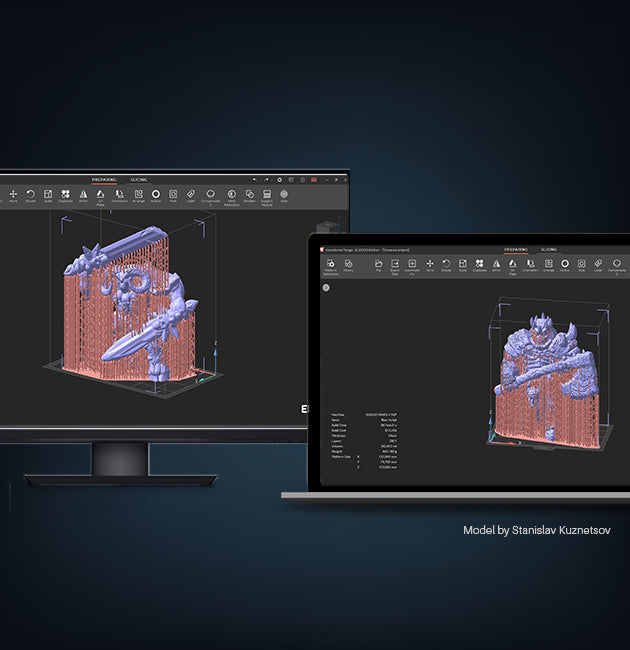Image resolution: width=630 pixels, height=650 pixels.
Task: Select Mesh Reduction tool on the monitor toolbar
Action: point(231,195)
